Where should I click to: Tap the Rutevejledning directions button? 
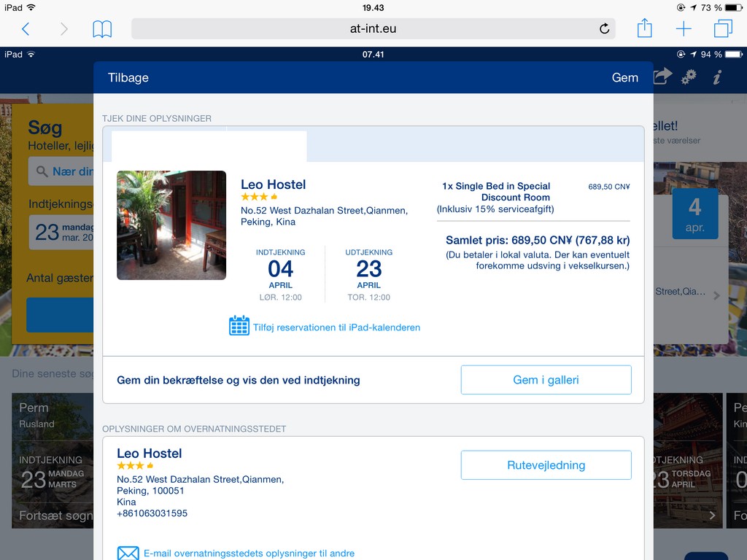click(x=546, y=465)
